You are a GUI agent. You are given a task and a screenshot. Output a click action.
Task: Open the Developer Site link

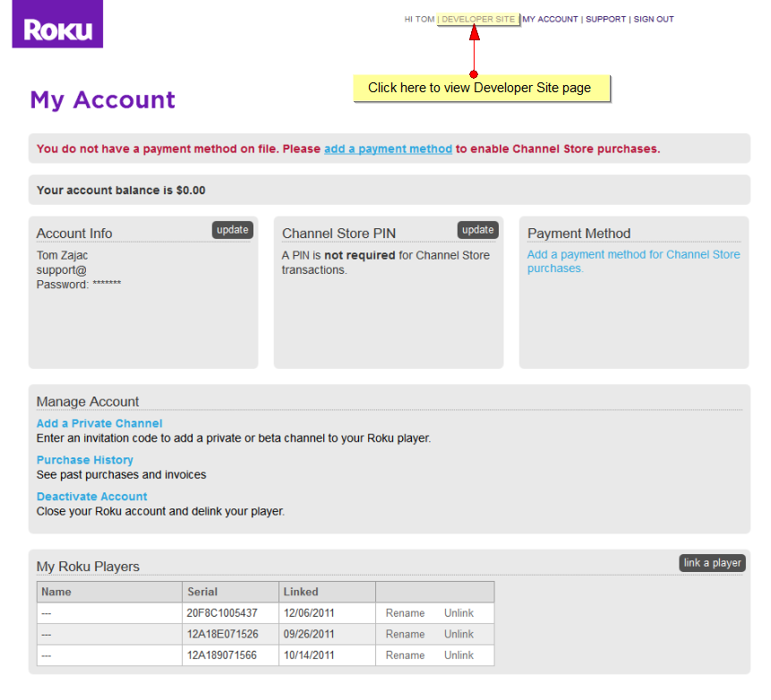[x=478, y=19]
